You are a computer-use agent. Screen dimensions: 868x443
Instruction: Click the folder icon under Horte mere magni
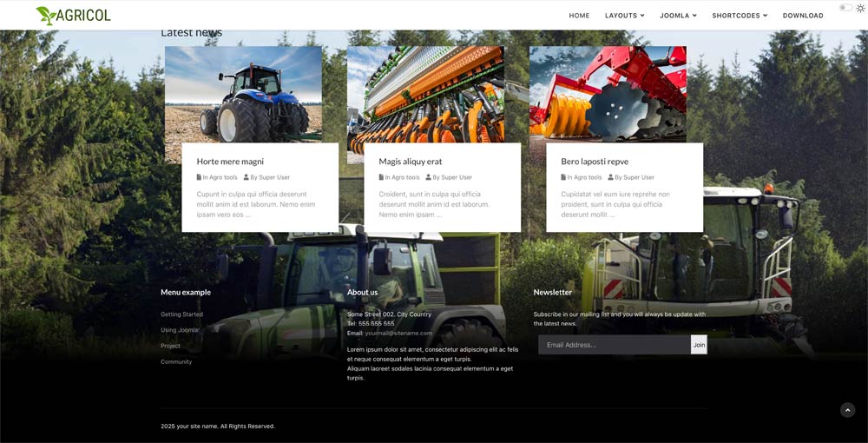coord(200,177)
